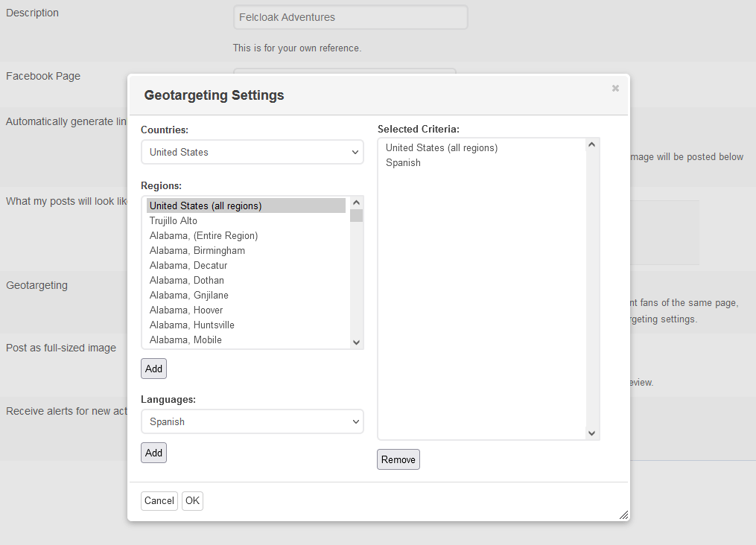Screen dimensions: 756x545
Task: Select "Spanish" in Selected Criteria list
Action: coord(403,162)
